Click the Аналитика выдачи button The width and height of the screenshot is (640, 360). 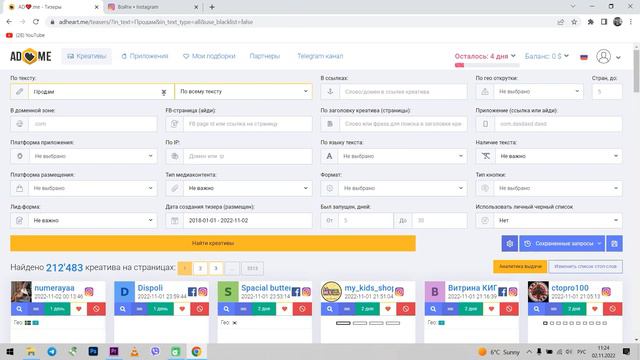520,267
